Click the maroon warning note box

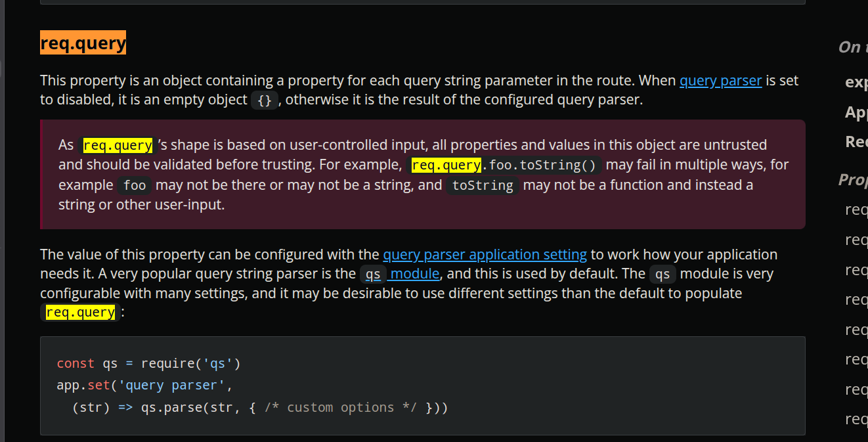coord(423,174)
